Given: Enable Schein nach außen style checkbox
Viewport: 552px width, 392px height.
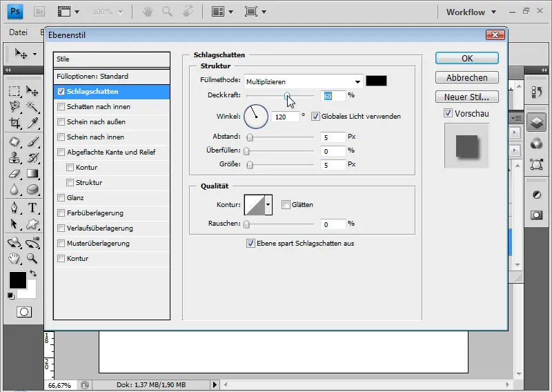Looking at the screenshot, I should 61,122.
